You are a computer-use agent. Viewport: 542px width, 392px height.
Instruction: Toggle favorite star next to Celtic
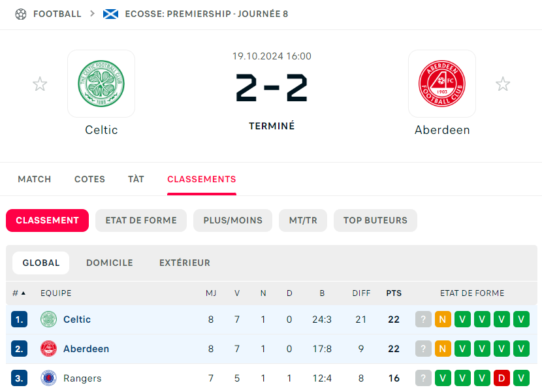coord(40,84)
